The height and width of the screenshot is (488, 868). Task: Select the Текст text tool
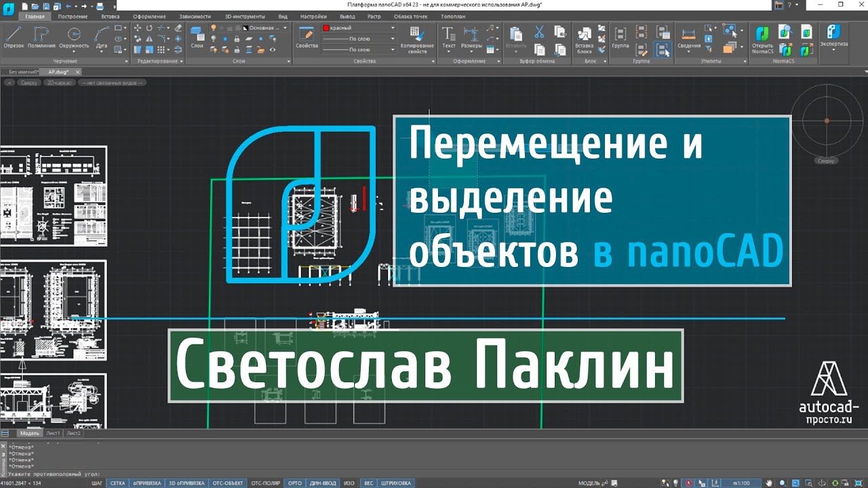point(448,38)
